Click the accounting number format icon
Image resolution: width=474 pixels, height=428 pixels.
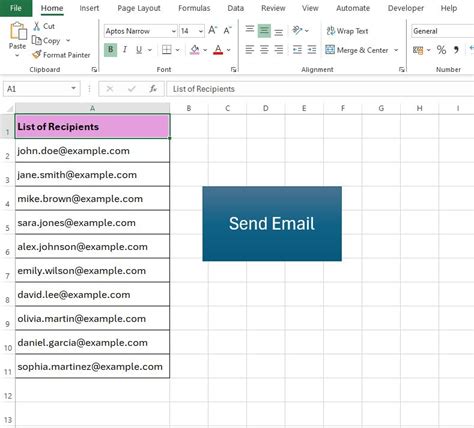click(x=418, y=50)
